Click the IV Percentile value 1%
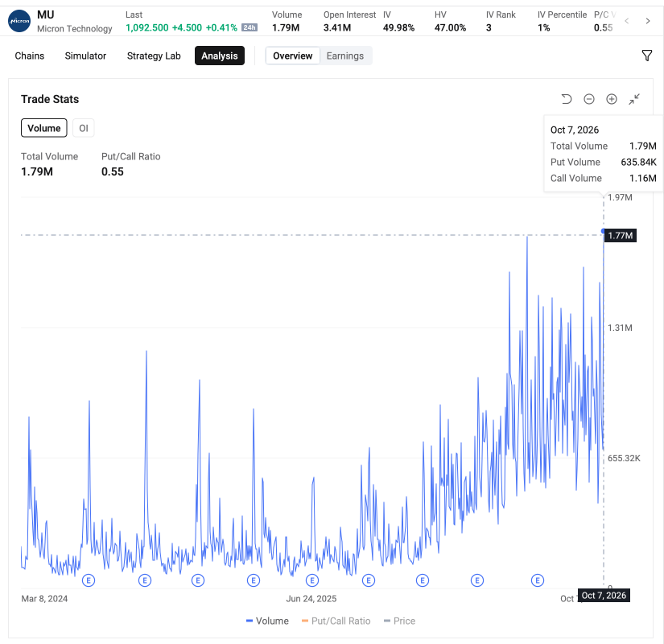This screenshot has width=664, height=644. (544, 27)
